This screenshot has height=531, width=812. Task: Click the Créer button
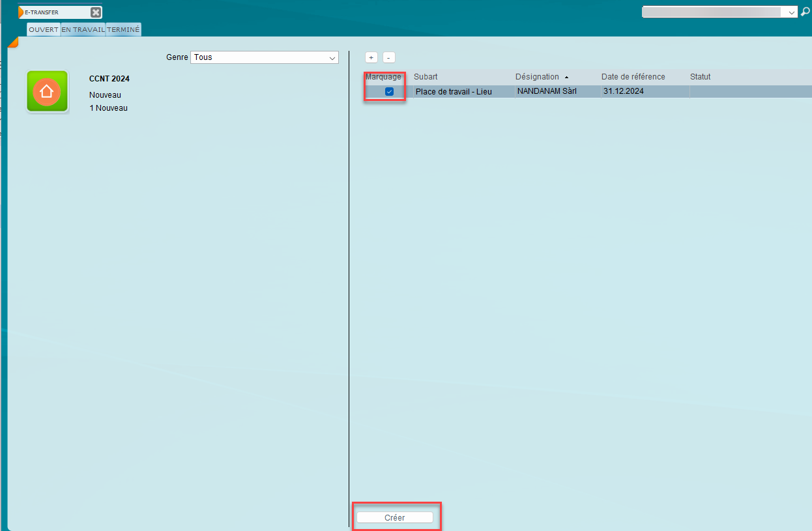click(395, 517)
